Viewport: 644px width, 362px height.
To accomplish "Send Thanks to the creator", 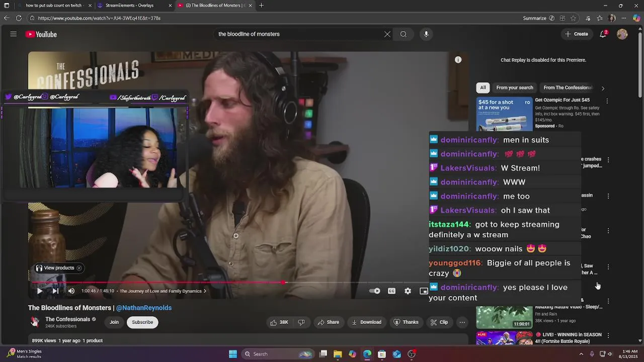I will pyautogui.click(x=406, y=322).
